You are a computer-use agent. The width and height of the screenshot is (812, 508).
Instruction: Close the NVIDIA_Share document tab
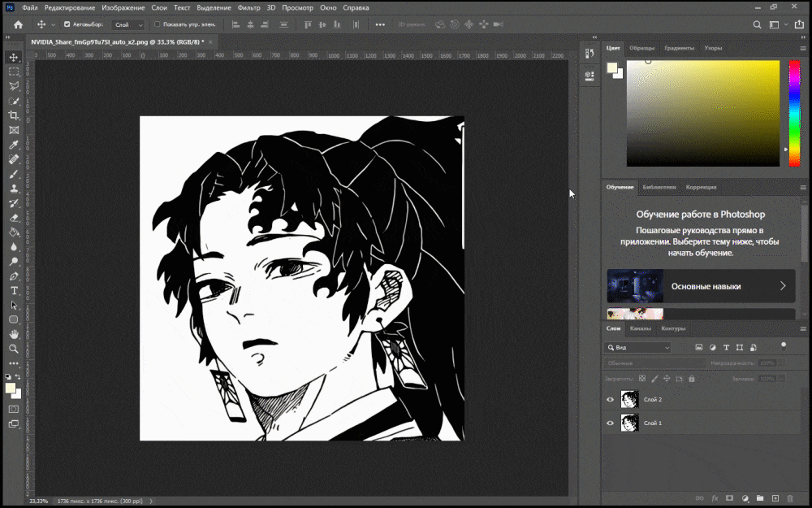(x=210, y=42)
